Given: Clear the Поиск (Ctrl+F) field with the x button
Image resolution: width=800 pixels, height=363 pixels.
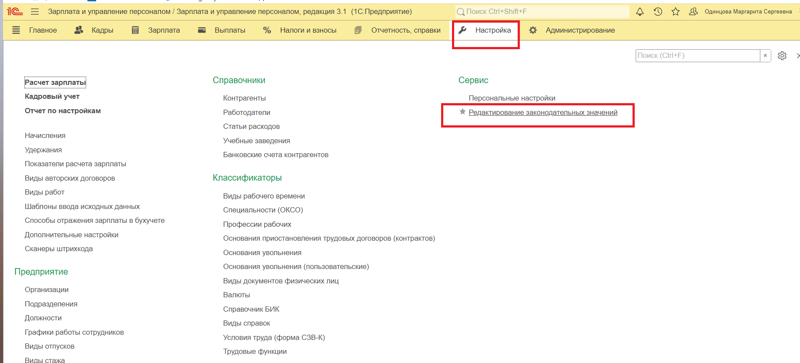Looking at the screenshot, I should coord(765,56).
